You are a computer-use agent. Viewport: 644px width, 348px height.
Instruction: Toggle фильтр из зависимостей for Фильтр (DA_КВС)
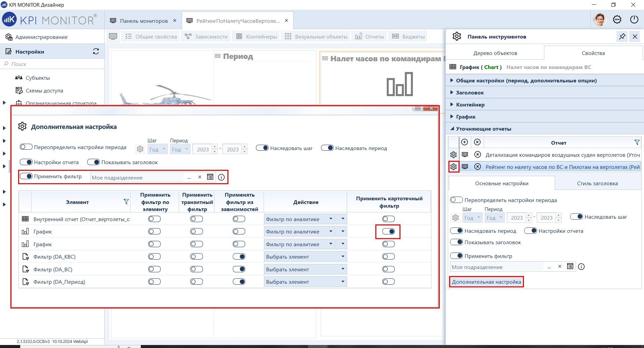(239, 257)
